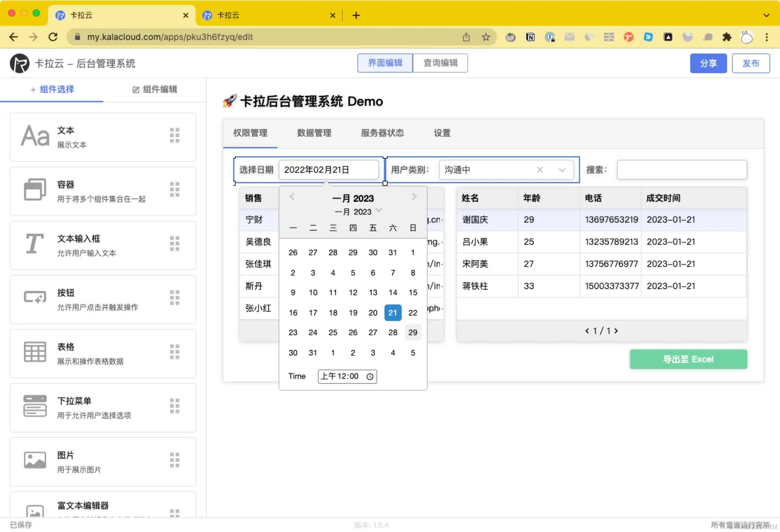Click the 表格 component grid icon
The width and height of the screenshot is (780, 532).
click(35, 352)
